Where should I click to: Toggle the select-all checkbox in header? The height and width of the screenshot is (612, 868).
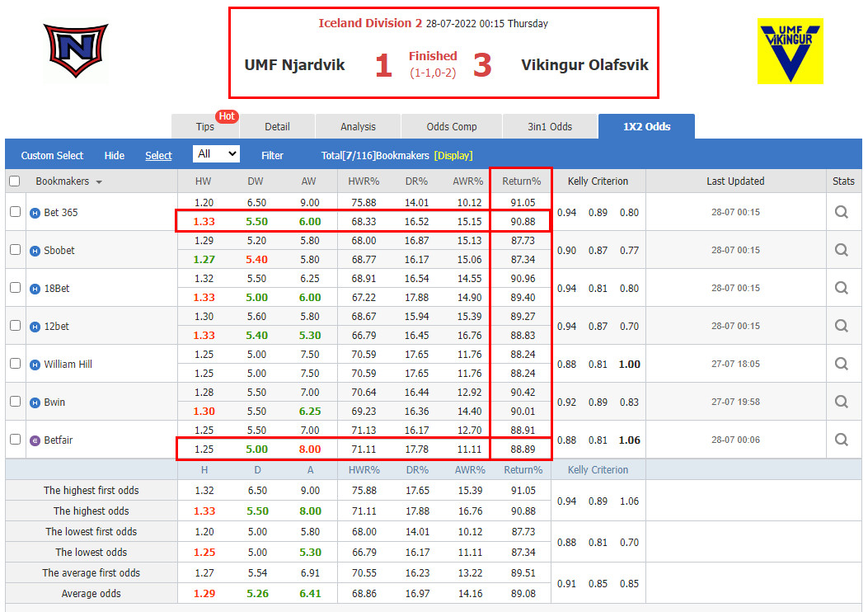click(14, 181)
